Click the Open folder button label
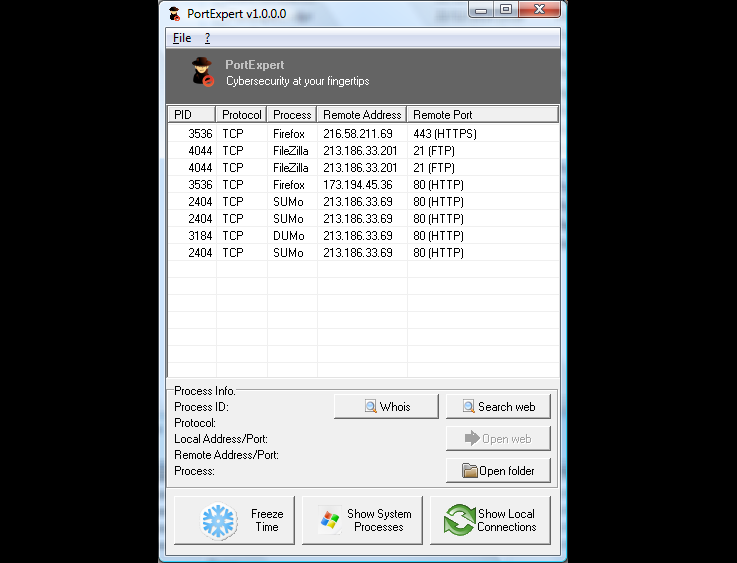737x563 pixels. 507,471
